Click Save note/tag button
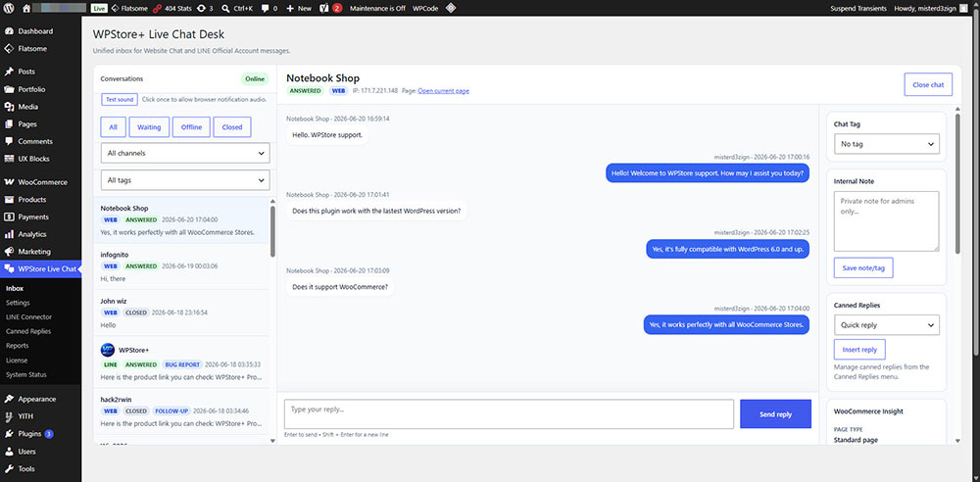The width and height of the screenshot is (980, 482). pyautogui.click(x=863, y=267)
